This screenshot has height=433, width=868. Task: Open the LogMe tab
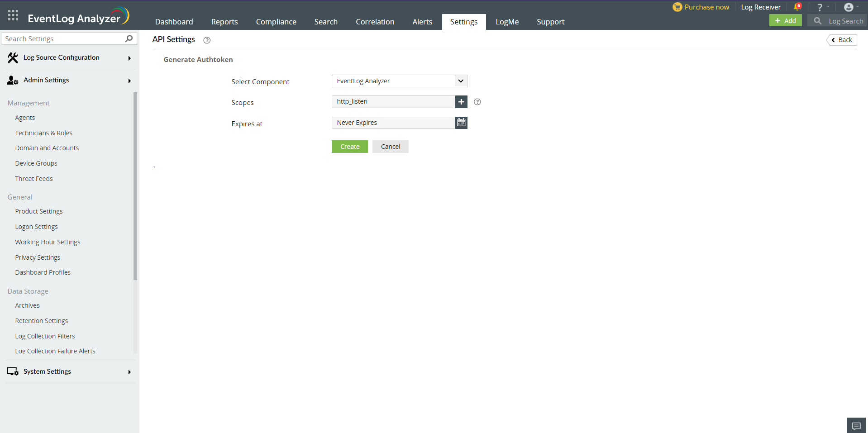click(507, 22)
